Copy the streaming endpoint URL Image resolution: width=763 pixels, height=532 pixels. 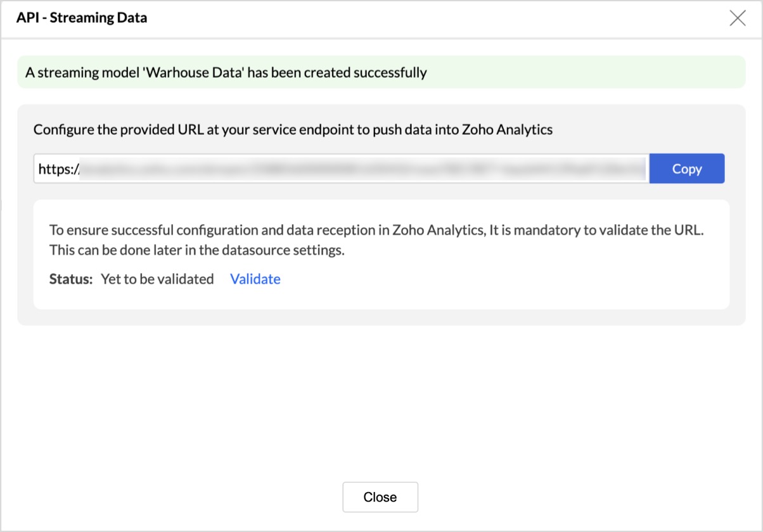click(687, 169)
